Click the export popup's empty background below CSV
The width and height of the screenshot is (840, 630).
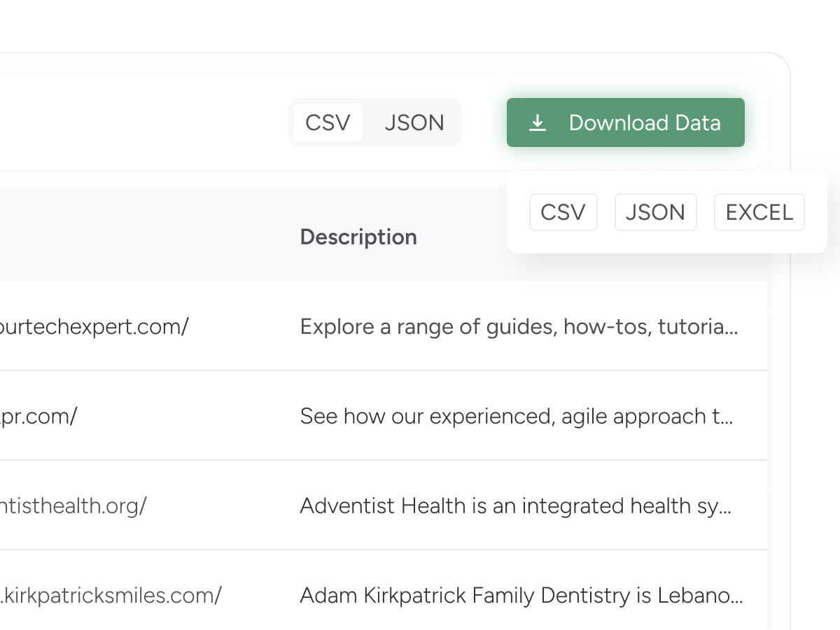[563, 241]
